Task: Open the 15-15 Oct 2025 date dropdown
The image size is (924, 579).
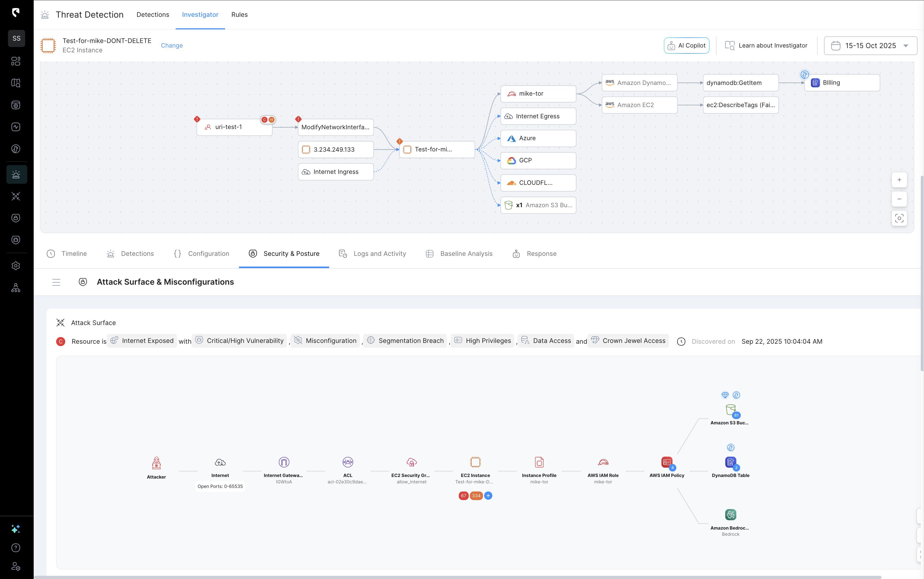Action: pos(870,46)
